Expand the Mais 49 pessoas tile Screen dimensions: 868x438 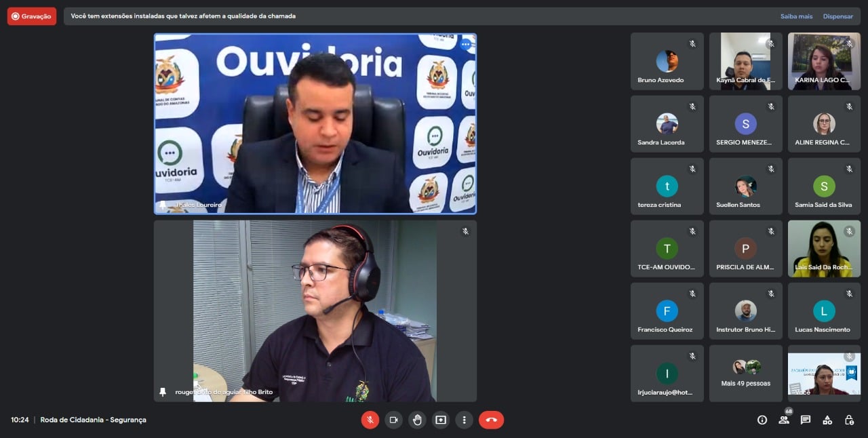[745, 374]
